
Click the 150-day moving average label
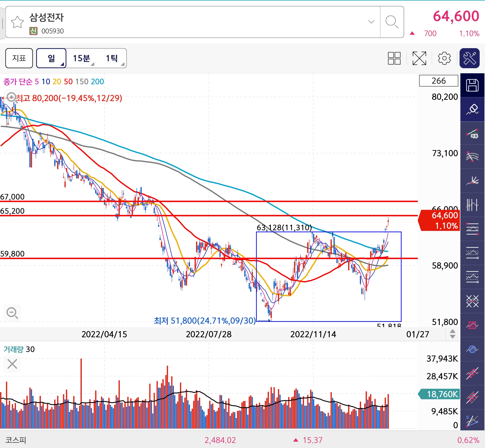pyautogui.click(x=82, y=82)
